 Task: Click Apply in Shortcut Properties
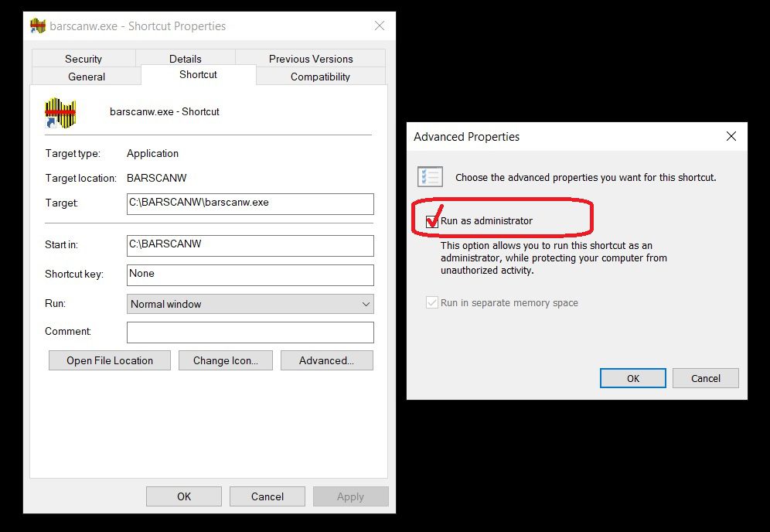[x=351, y=496]
